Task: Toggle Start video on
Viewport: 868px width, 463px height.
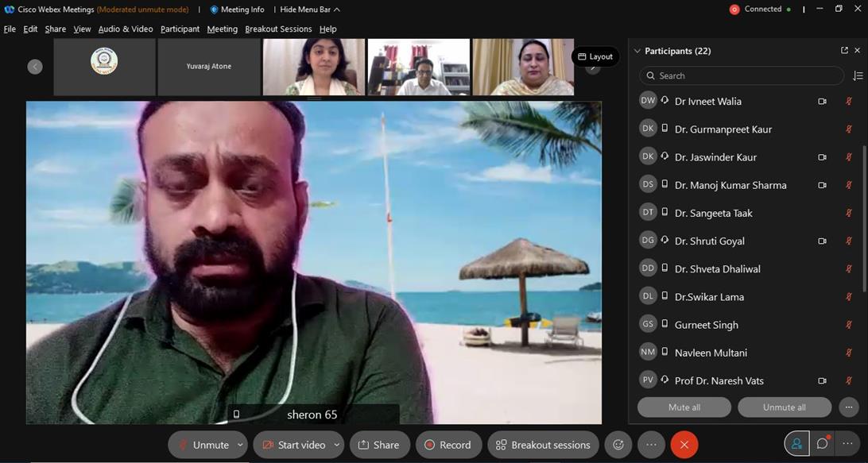Action: tap(293, 445)
